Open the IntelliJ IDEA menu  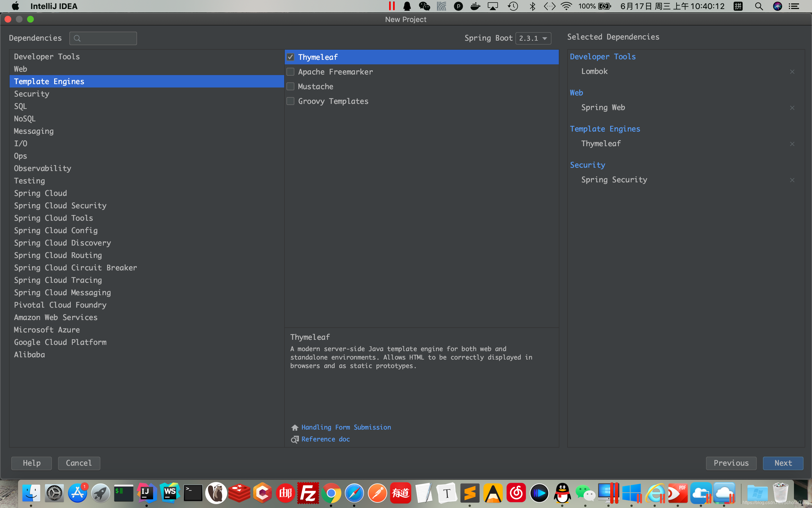coord(54,6)
